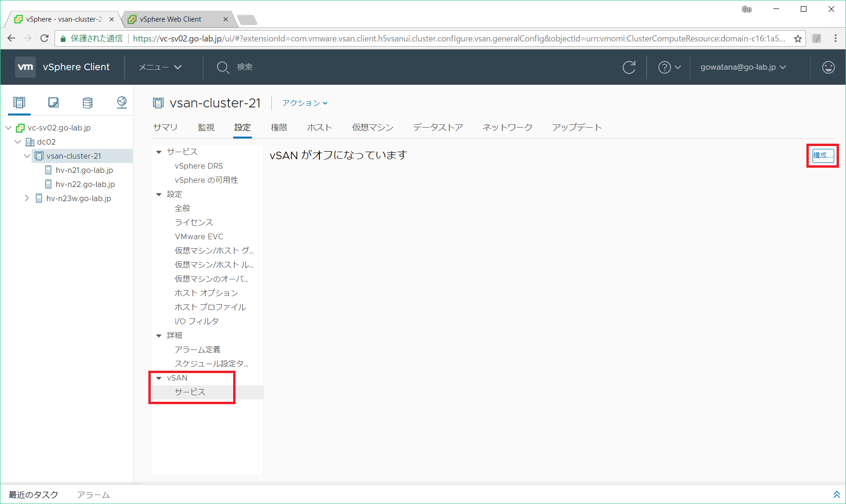846x504 pixels.
Task: Select 全般 under 設定
Action: click(x=182, y=208)
